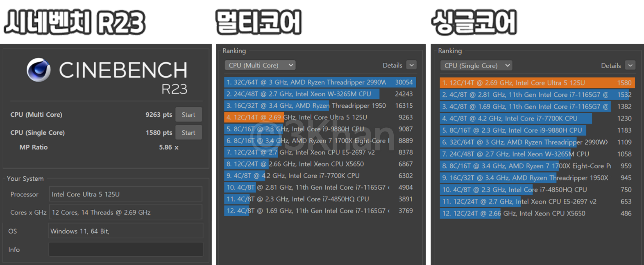This screenshot has height=265, width=644.
Task: Click the 1580 pts single core score
Action: 159,132
